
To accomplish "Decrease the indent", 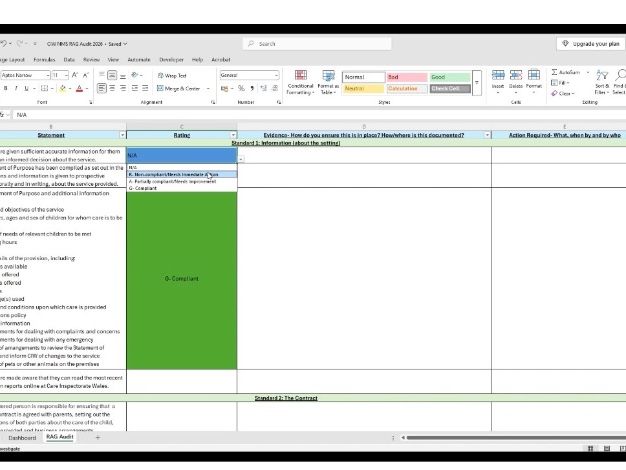I will coord(135,88).
